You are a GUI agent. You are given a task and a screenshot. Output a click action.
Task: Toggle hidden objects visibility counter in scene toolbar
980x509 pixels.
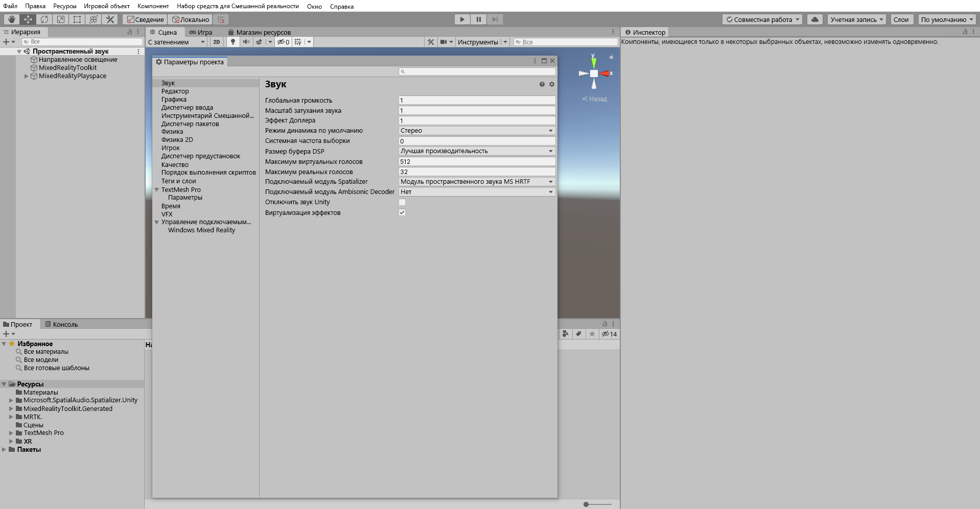point(284,42)
